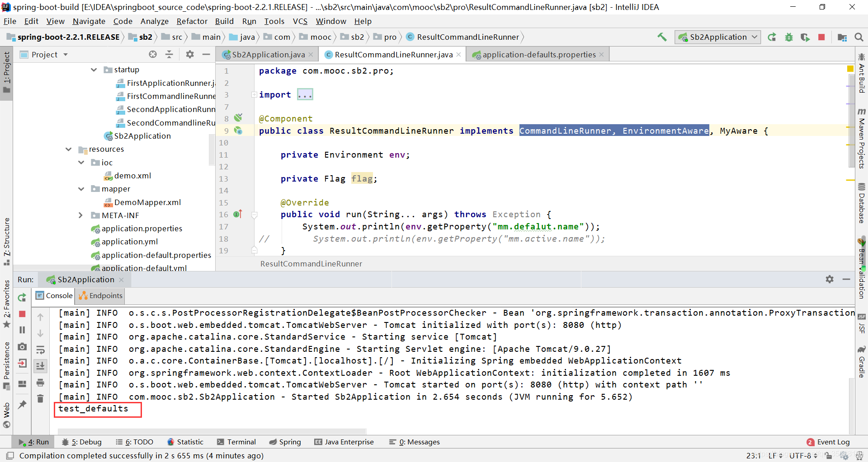Pause console output in the Run panel
This screenshot has height=462, width=868.
pos(22,330)
